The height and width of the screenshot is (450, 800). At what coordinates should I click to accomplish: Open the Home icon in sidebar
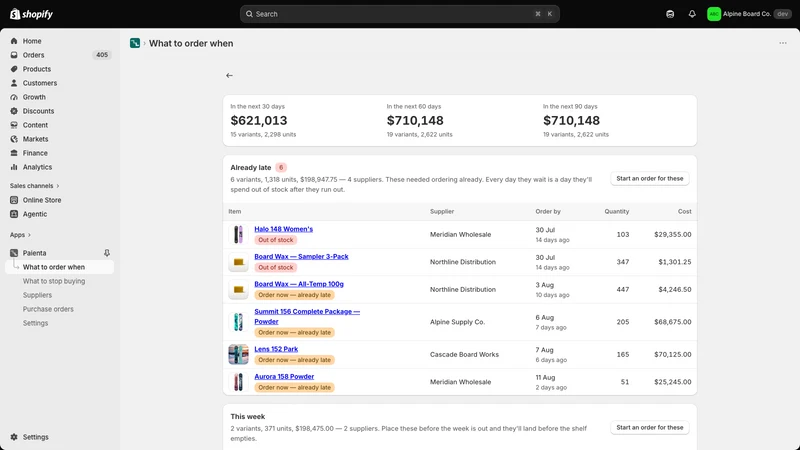point(14,41)
